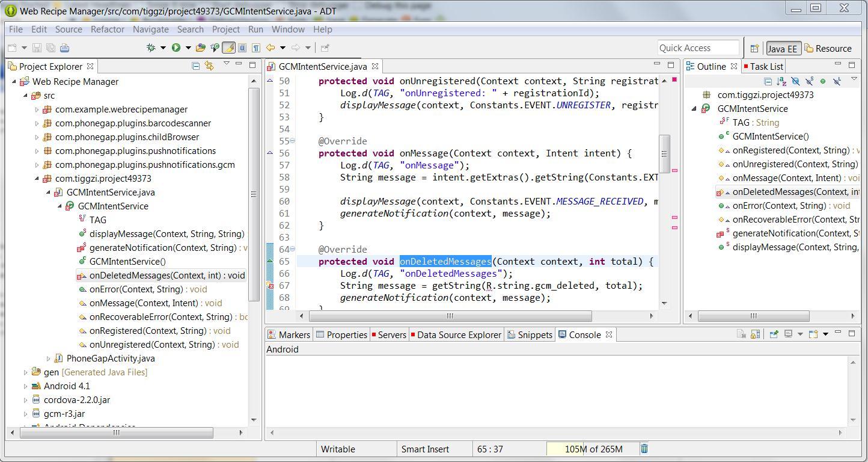Open the Run dropdown arrow
Screen dimensions: 868x462
(x=188, y=48)
